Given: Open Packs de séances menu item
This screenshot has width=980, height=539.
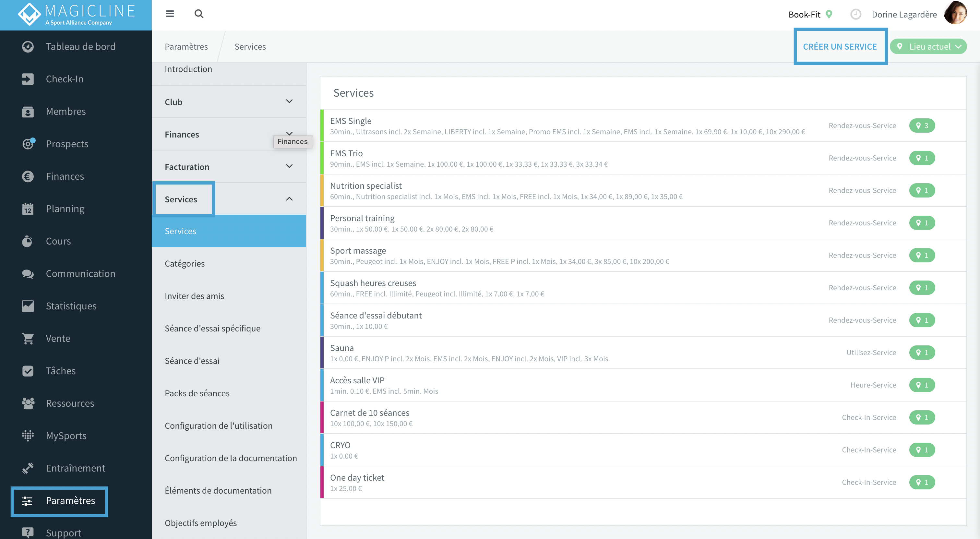Looking at the screenshot, I should [197, 393].
